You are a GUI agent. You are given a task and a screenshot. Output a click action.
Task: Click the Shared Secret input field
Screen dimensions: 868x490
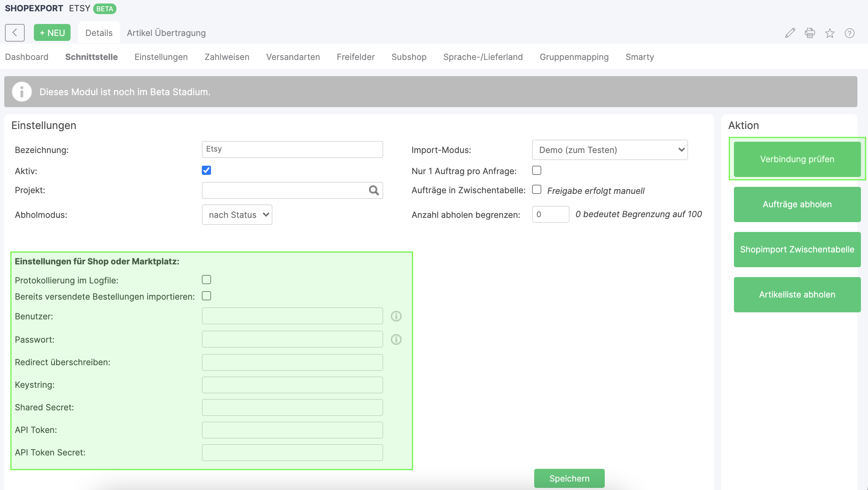[293, 408]
